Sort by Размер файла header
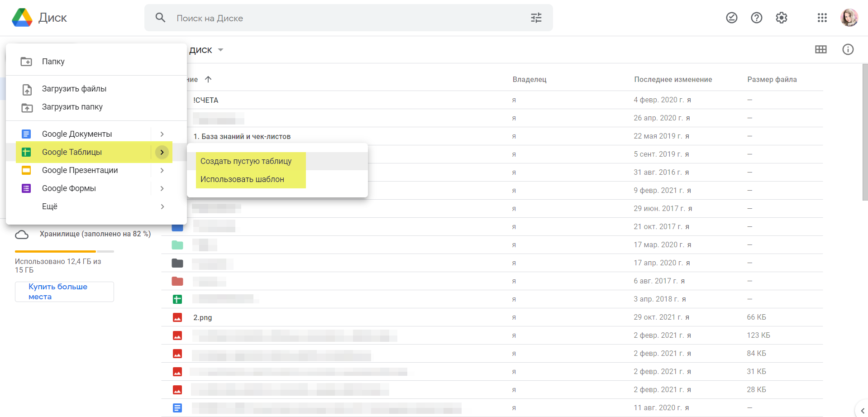The image size is (868, 417). (772, 79)
